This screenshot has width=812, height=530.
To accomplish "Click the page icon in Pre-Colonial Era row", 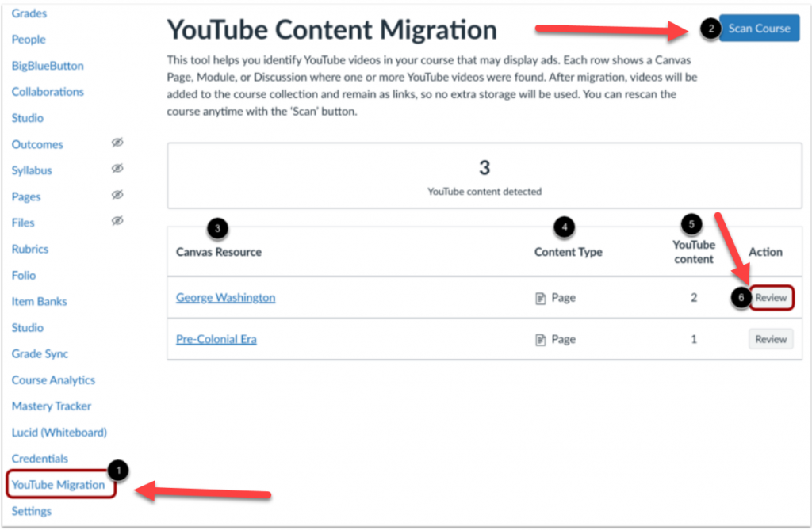I will 541,340.
